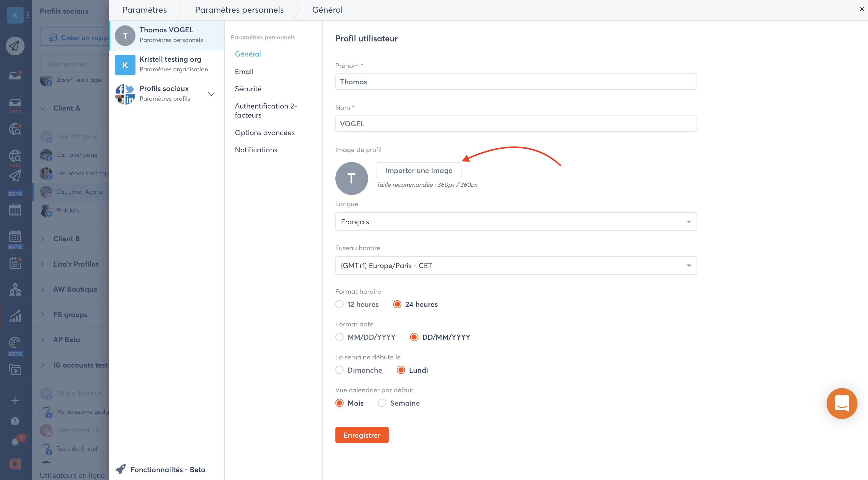Screen dimensions: 868x480
Task: Expand the Client B group
Action: 42,239
